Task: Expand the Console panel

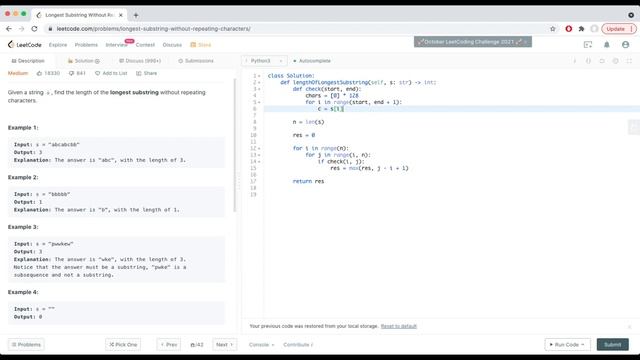Action: 261,344
